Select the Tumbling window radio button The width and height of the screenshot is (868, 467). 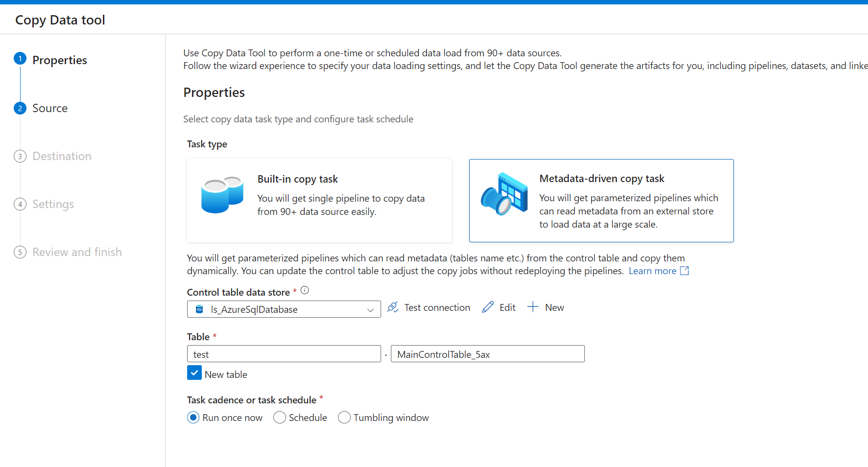coord(344,417)
